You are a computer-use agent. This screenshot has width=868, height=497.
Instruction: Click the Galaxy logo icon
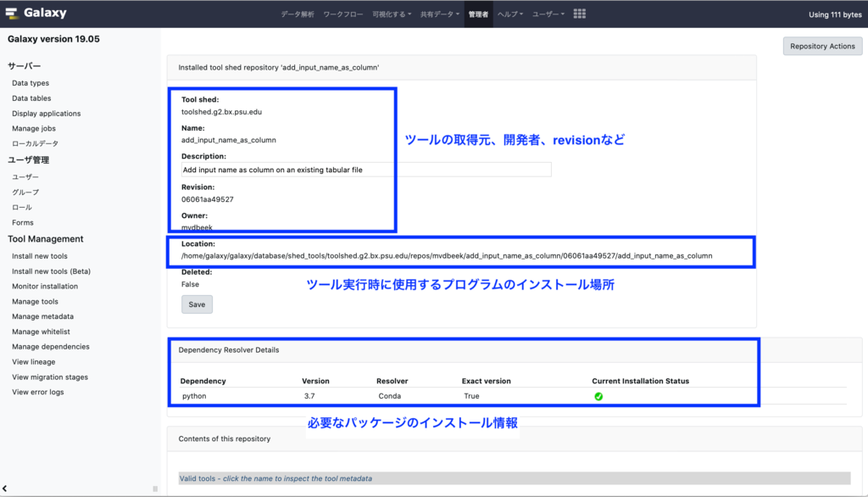(x=11, y=14)
